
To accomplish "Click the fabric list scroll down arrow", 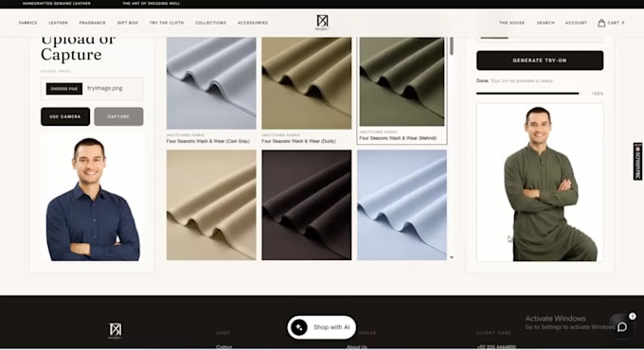I will point(452,257).
